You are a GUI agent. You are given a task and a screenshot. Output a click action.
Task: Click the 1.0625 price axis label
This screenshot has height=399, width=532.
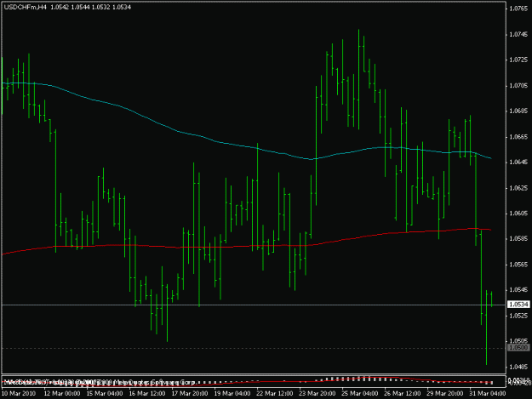518,187
